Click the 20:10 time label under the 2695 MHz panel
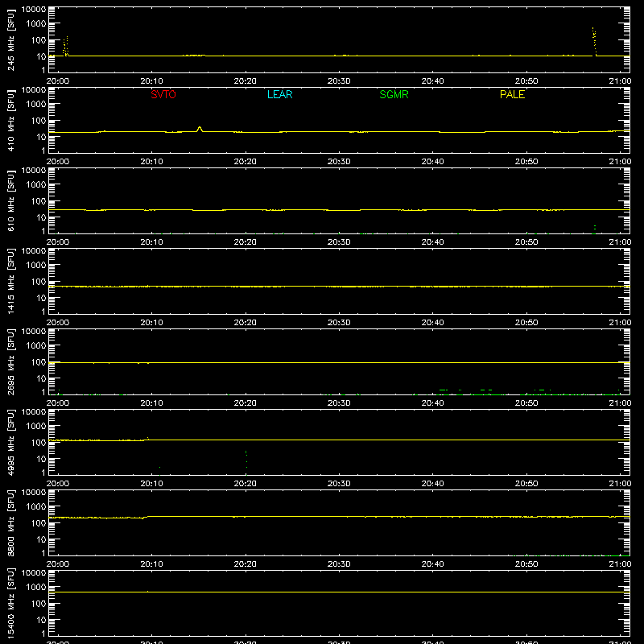 151,403
